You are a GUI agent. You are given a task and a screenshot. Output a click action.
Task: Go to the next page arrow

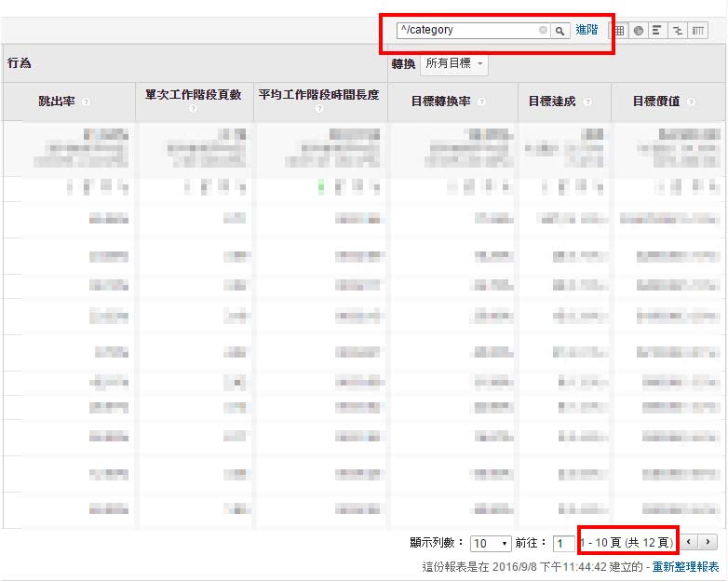click(708, 542)
